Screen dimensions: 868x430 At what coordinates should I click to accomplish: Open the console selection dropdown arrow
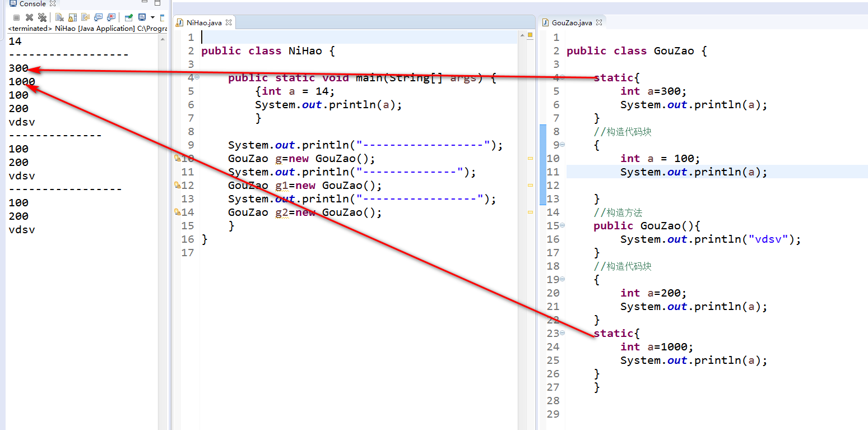pos(152,17)
